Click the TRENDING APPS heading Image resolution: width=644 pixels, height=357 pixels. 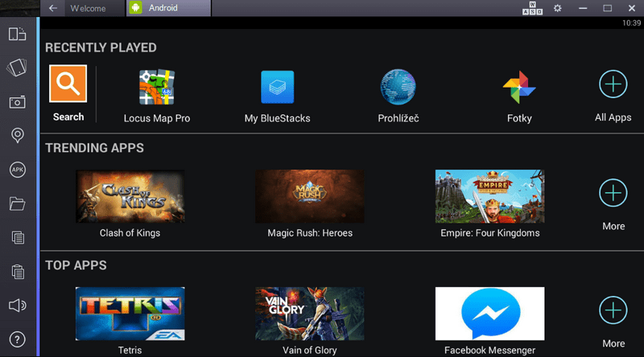[x=94, y=148]
